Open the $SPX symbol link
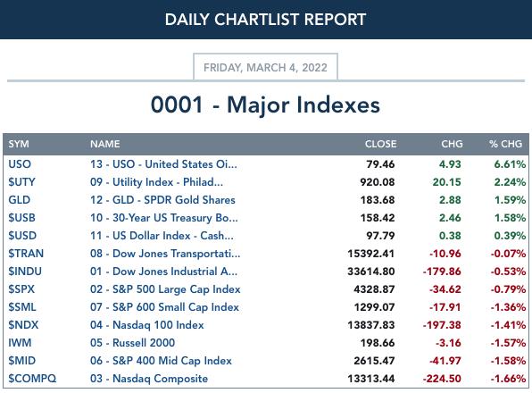Viewport: 532px width, 393px height. pyautogui.click(x=21, y=289)
